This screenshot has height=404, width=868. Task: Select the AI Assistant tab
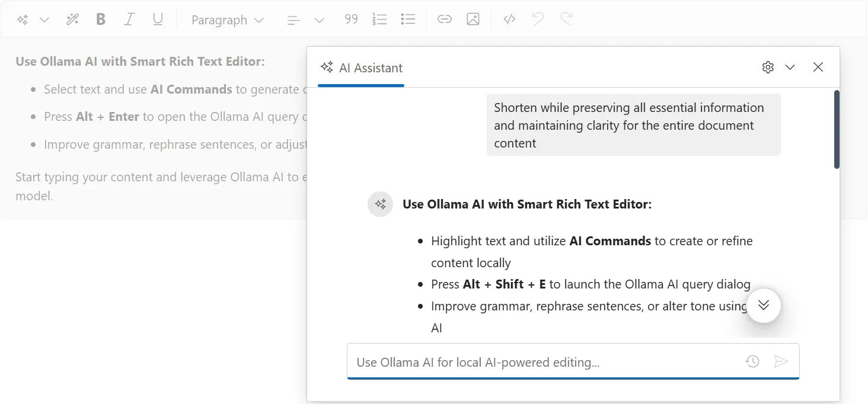pyautogui.click(x=361, y=68)
